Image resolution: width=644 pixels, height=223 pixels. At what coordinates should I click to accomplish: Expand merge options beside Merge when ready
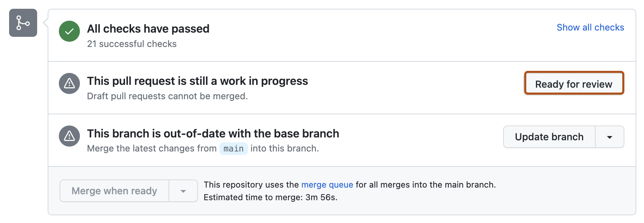pyautogui.click(x=183, y=191)
